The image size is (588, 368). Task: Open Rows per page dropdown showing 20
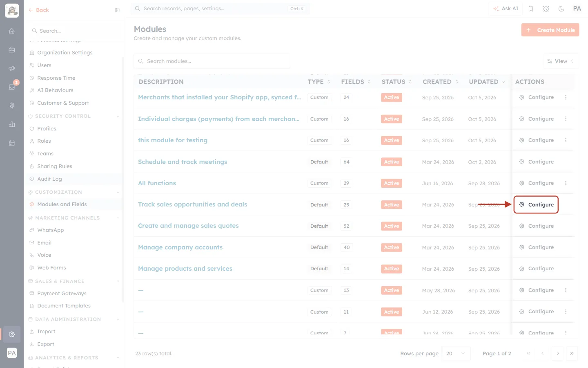pos(456,353)
